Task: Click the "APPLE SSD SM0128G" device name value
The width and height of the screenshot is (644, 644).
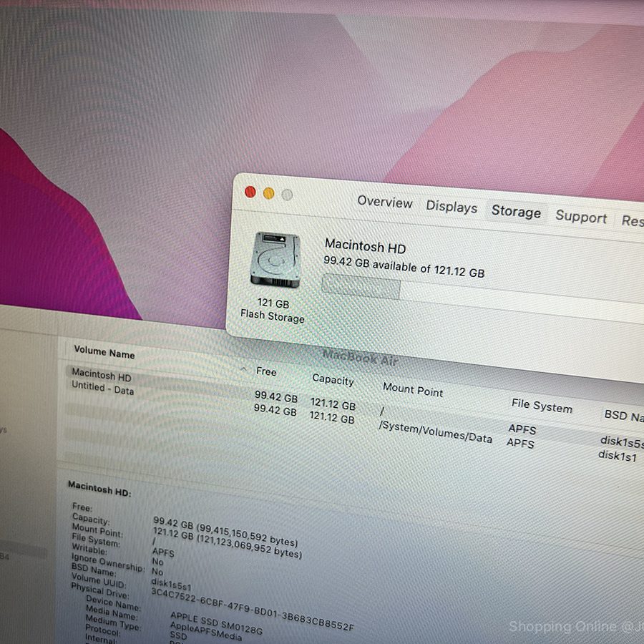Action: point(216,623)
